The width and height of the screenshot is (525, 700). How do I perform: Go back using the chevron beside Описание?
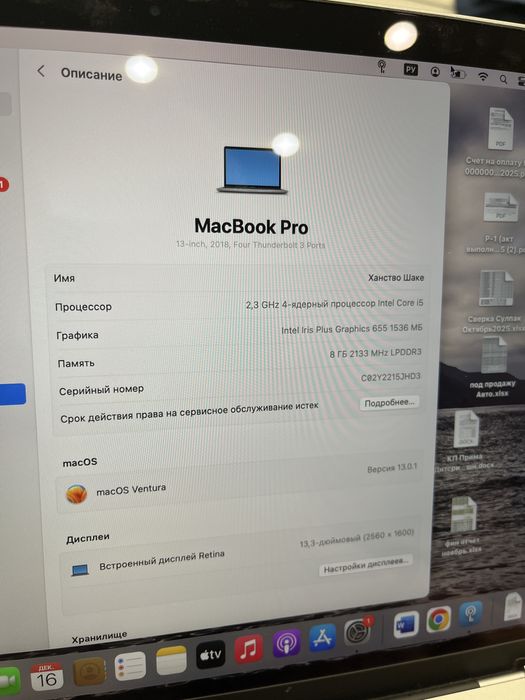tap(41, 71)
